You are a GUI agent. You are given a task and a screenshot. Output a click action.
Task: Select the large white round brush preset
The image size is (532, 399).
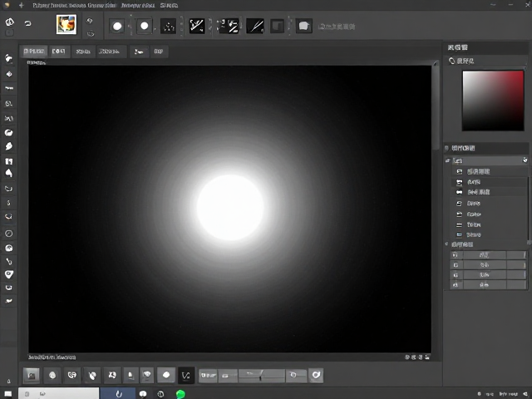point(117,26)
